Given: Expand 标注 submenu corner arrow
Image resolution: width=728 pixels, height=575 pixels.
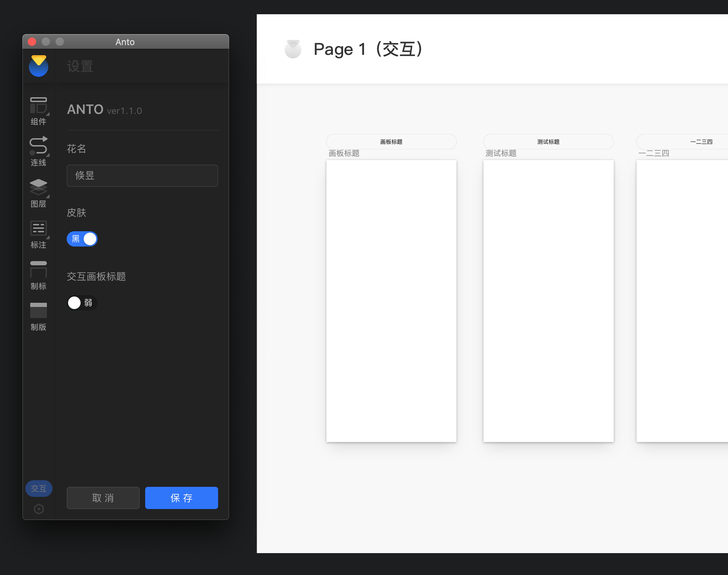Looking at the screenshot, I should 48,237.
